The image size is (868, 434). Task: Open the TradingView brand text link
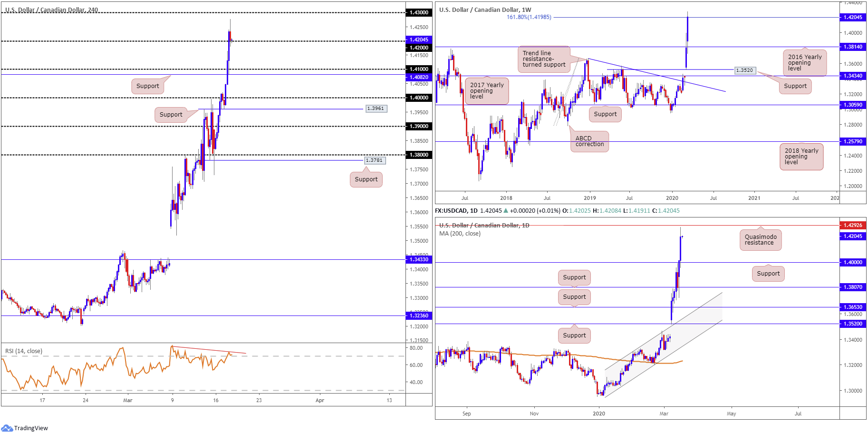(31, 428)
